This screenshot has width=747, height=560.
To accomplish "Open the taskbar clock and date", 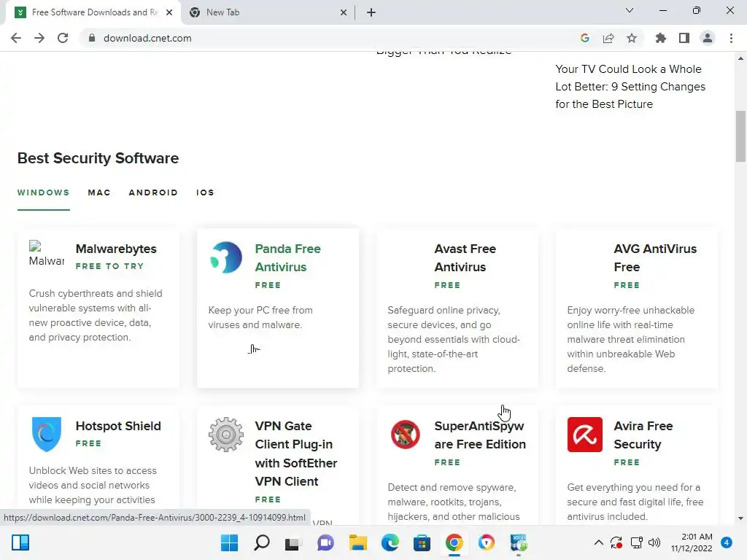I will tap(692, 542).
